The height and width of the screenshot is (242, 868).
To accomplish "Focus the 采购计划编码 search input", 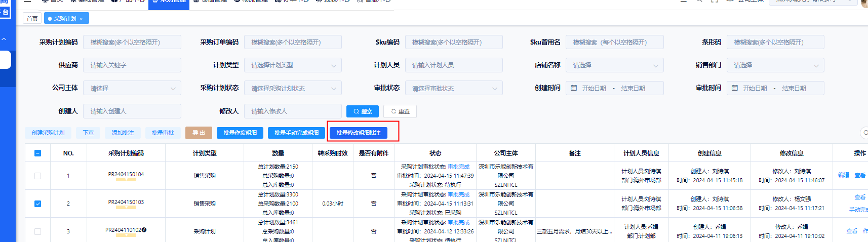I will point(132,43).
